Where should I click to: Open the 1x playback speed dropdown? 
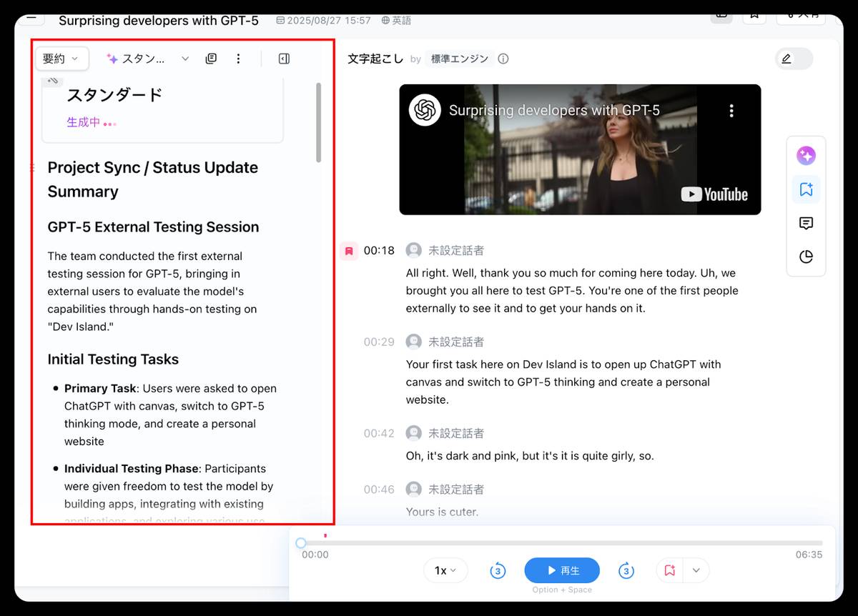click(x=445, y=570)
